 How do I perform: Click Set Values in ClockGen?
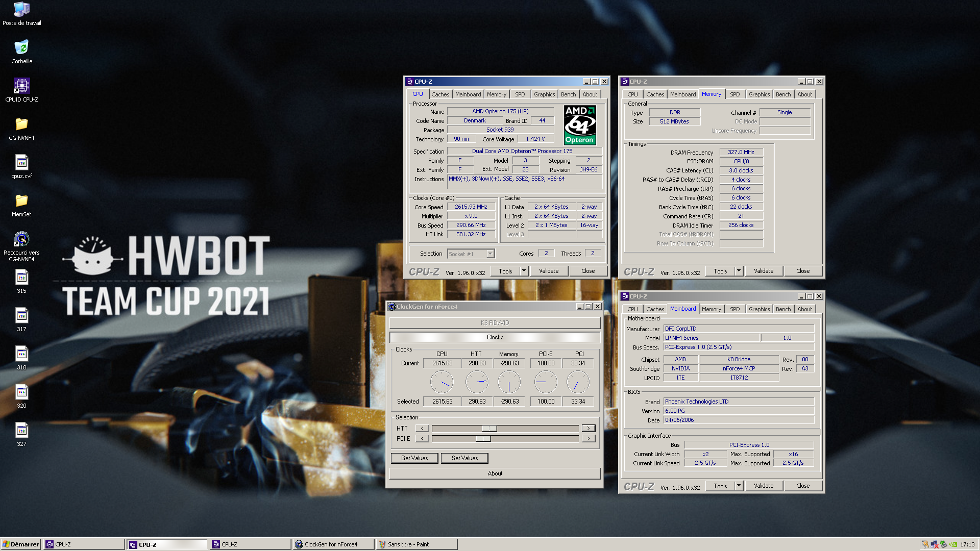464,458
